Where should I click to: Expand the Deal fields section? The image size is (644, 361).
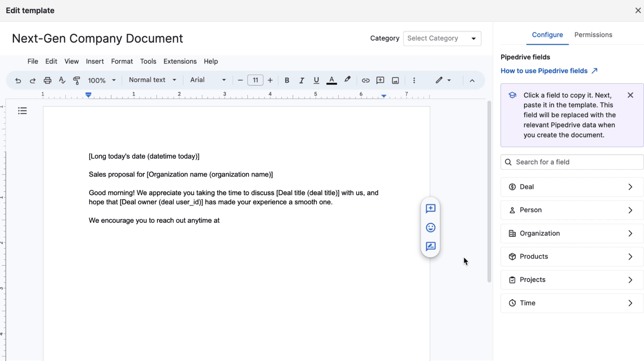571,187
